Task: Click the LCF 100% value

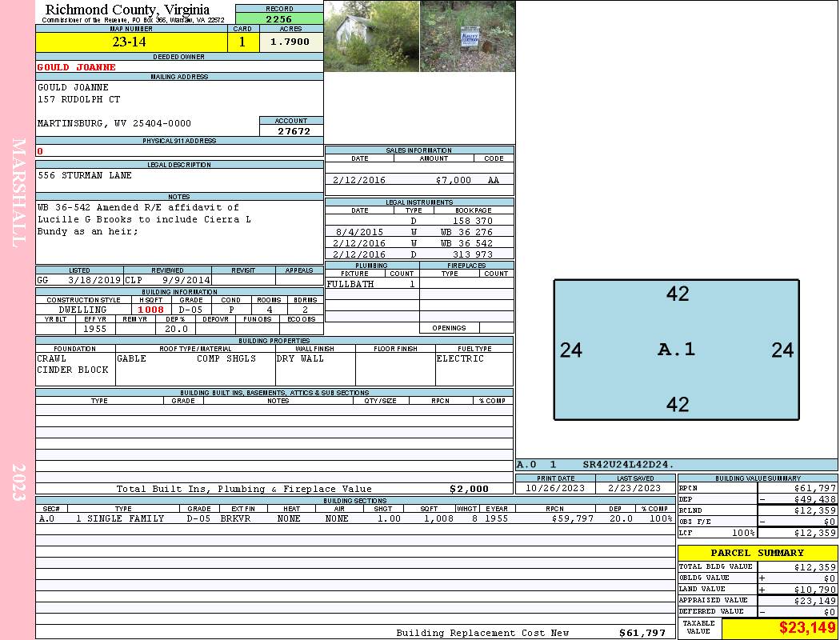Action: (x=743, y=533)
